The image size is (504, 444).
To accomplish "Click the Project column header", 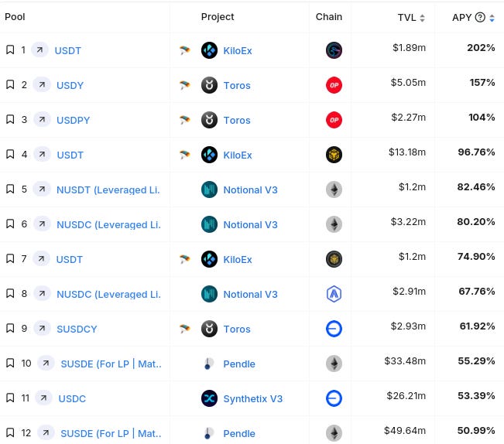I will pyautogui.click(x=218, y=17).
